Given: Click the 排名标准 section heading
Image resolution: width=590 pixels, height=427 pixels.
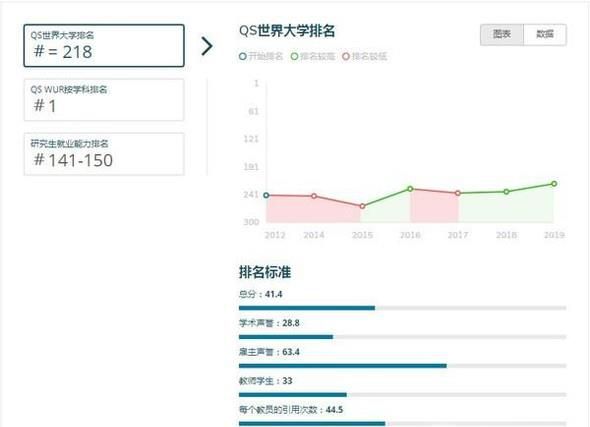Looking at the screenshot, I should click(265, 272).
